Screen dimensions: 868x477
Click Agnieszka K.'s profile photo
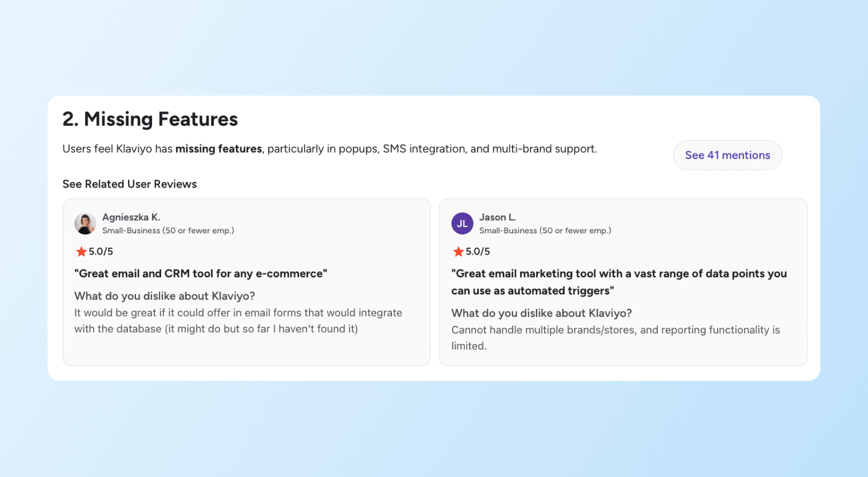85,224
